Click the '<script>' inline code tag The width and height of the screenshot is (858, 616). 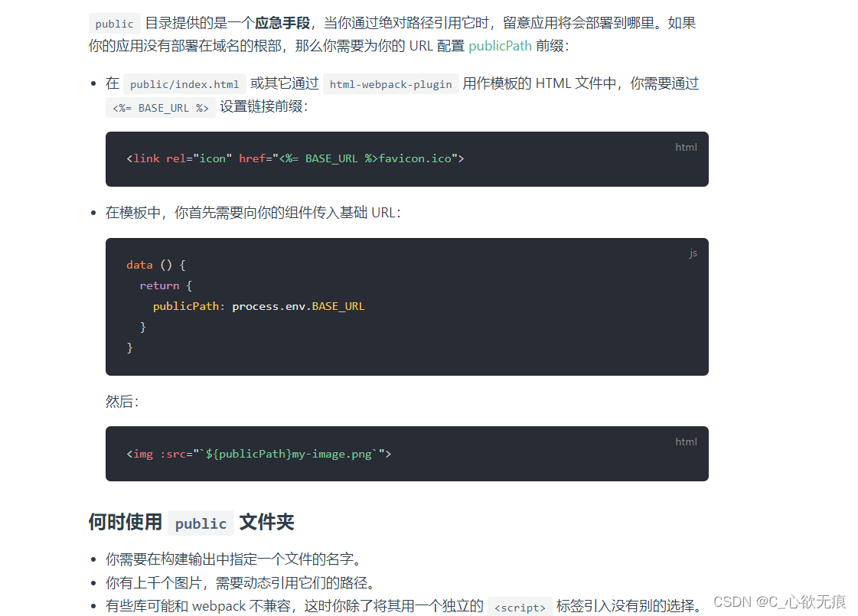point(520,608)
